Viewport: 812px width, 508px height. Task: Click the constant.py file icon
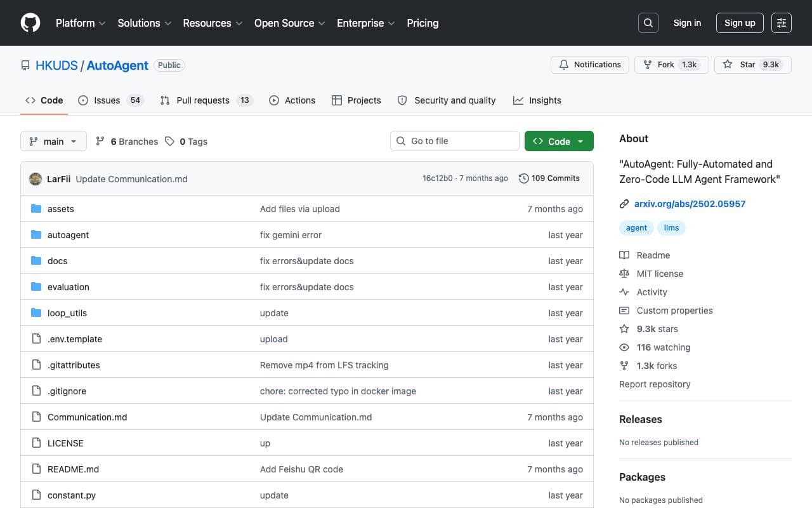tap(36, 495)
